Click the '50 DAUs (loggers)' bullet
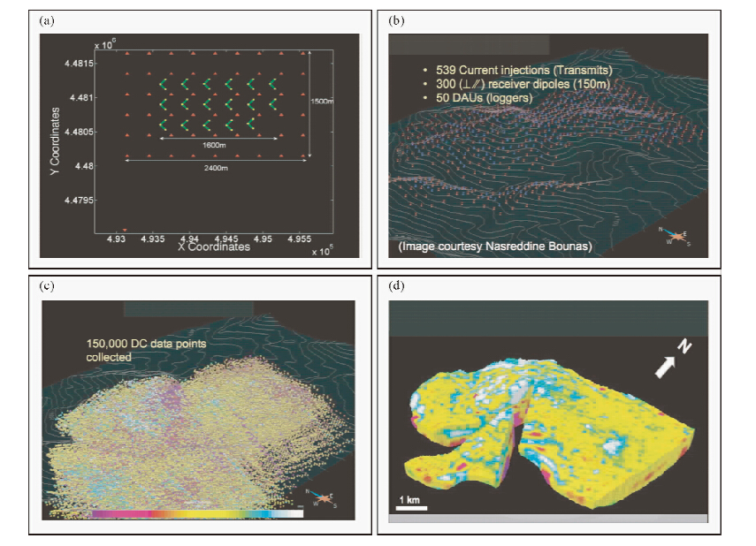This screenshot has width=756, height=546. pos(477,97)
